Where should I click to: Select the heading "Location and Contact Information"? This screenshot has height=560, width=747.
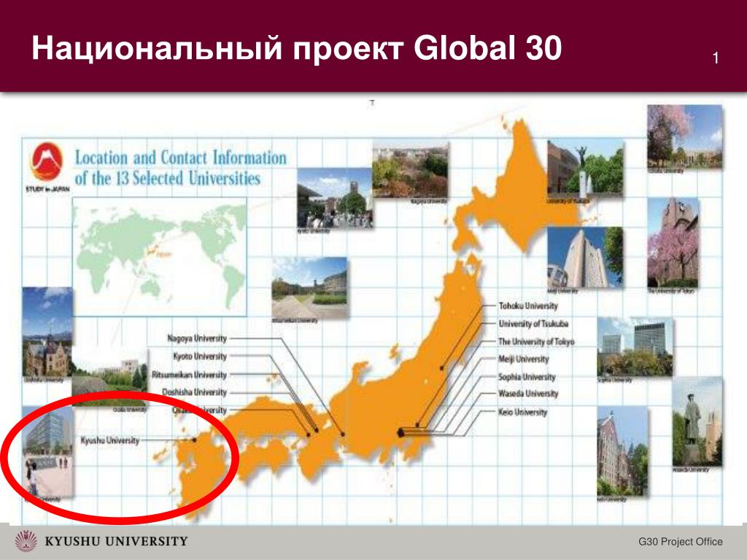click(x=181, y=157)
